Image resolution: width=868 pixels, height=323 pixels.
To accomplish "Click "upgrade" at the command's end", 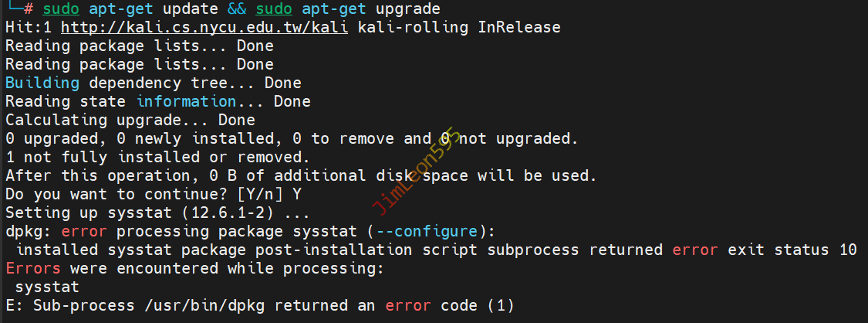I will click(x=408, y=9).
